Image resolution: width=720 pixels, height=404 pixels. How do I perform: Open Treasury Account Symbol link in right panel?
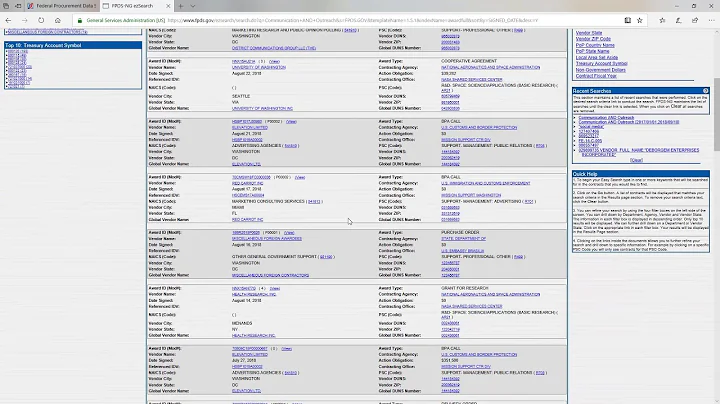[x=601, y=63]
